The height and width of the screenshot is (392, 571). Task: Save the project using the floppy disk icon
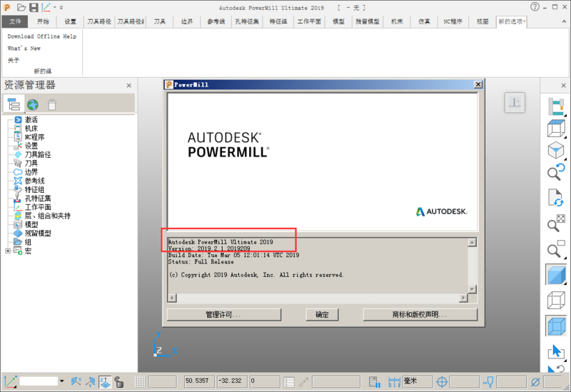coord(34,7)
